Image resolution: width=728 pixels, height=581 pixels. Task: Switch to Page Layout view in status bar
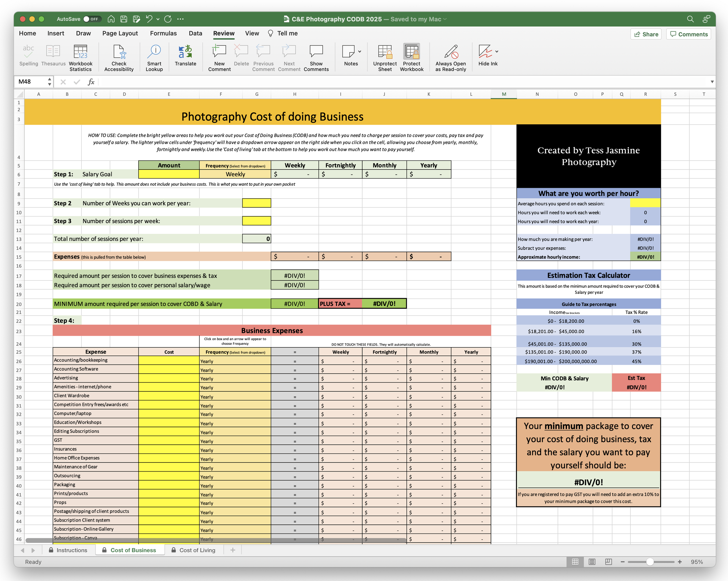point(592,562)
